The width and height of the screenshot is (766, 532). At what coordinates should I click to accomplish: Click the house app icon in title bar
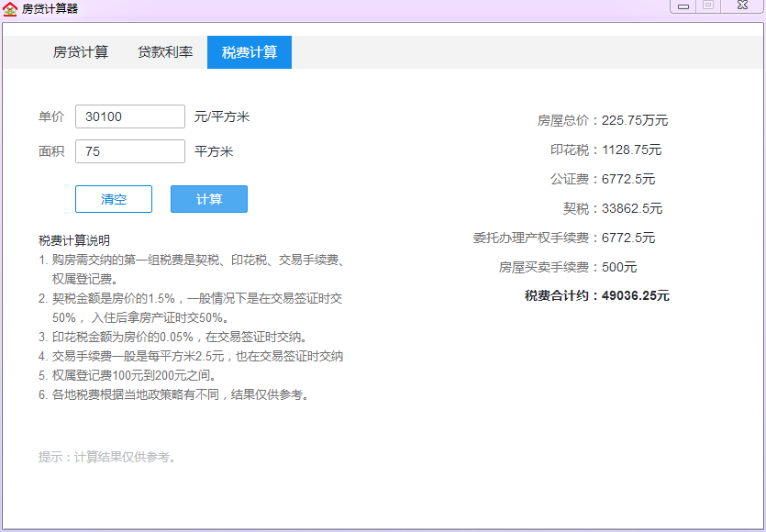click(10, 9)
